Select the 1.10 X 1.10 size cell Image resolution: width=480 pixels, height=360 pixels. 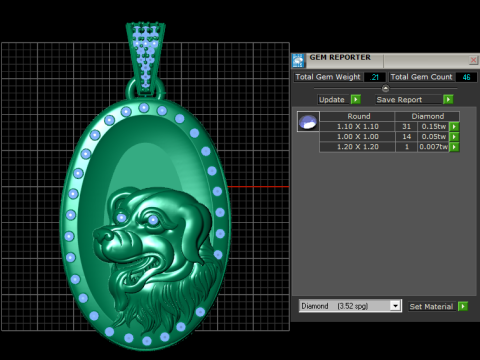coord(357,127)
